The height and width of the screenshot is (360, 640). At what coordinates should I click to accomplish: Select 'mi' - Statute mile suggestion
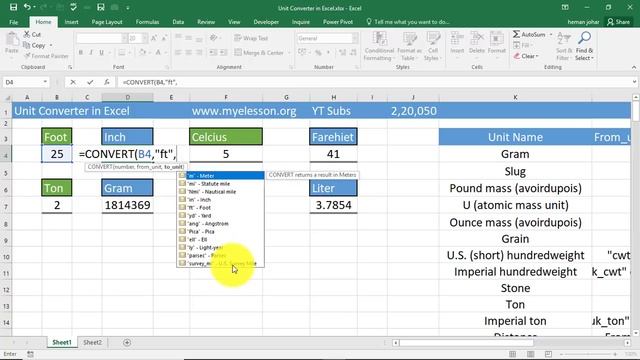click(221, 184)
